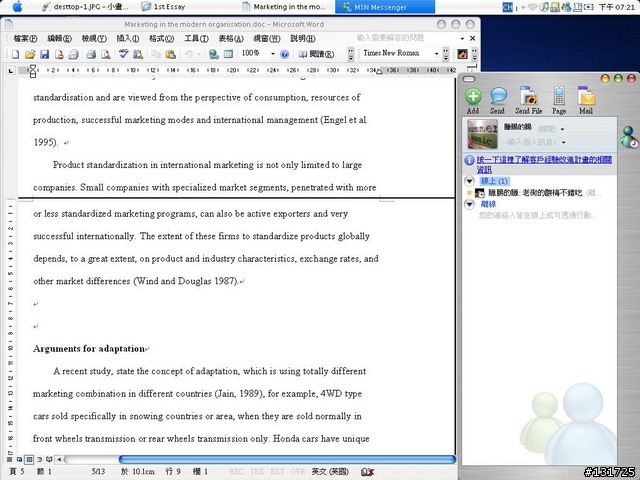This screenshot has width=640, height=480.
Task: Save the document with the floppy icon
Action: pos(44,54)
